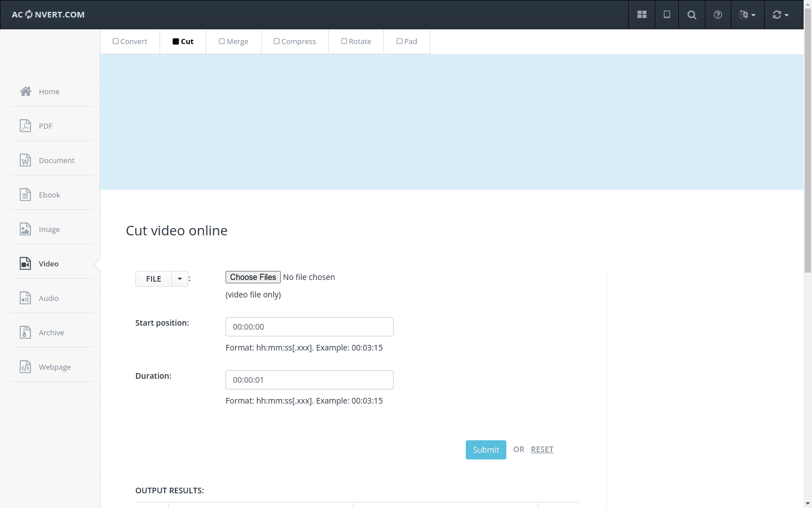812x508 pixels.
Task: Click the RESET link
Action: click(x=542, y=449)
